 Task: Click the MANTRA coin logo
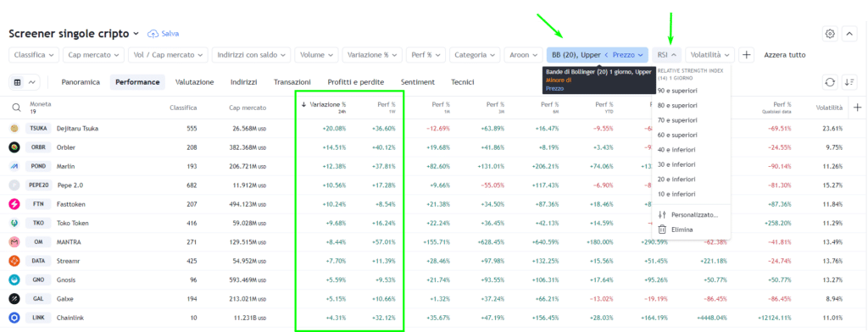(x=14, y=242)
